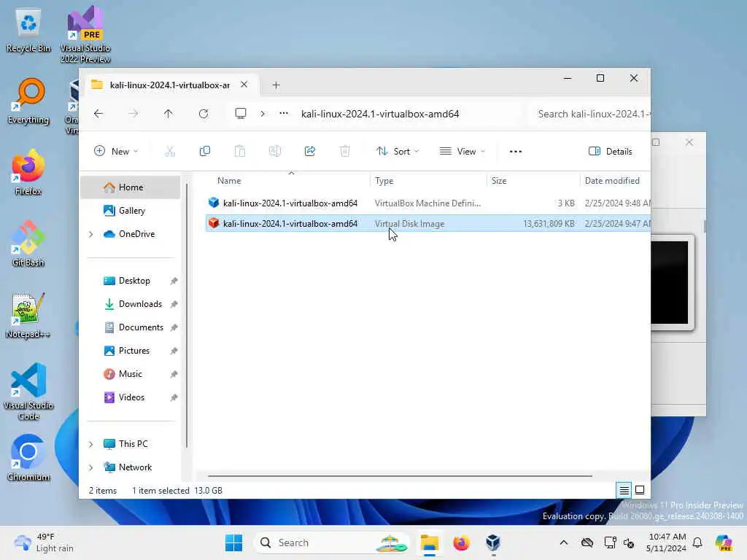Viewport: 747px width, 560px height.
Task: Open the Windows Start menu
Action: pos(233,542)
